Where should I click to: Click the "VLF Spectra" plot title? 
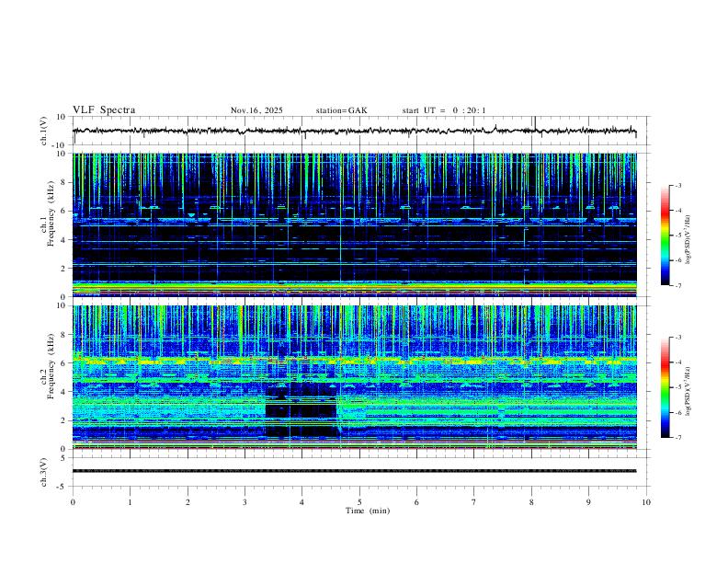(104, 109)
